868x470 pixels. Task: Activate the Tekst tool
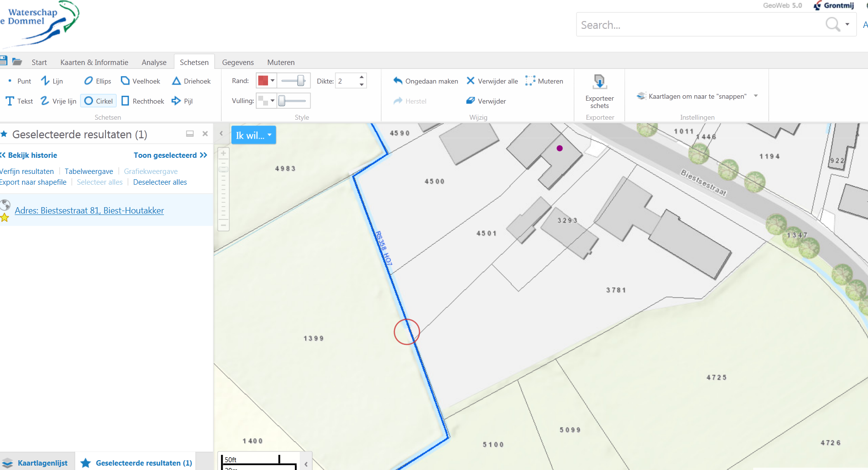[20, 101]
